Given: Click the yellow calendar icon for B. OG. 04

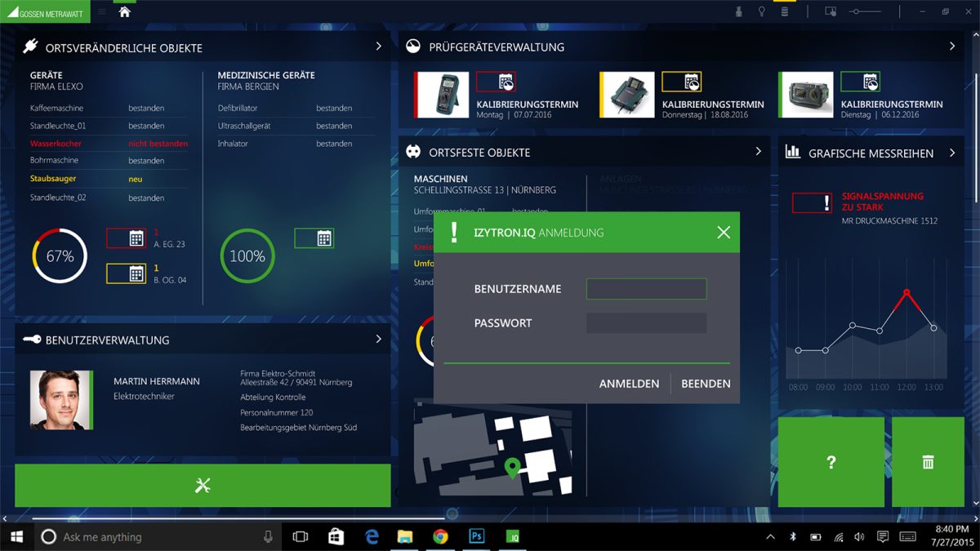Looking at the screenshot, I should [x=127, y=273].
